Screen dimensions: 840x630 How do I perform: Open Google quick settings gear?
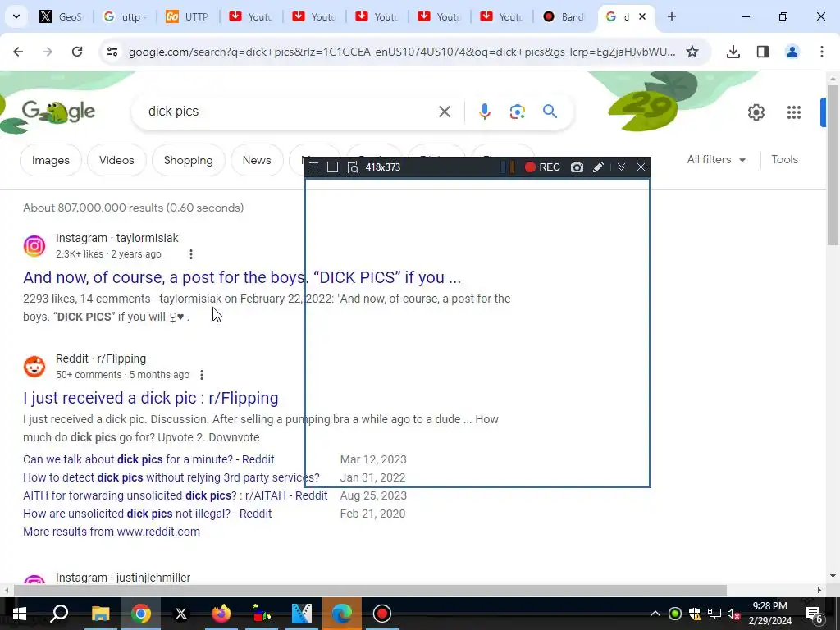click(756, 112)
